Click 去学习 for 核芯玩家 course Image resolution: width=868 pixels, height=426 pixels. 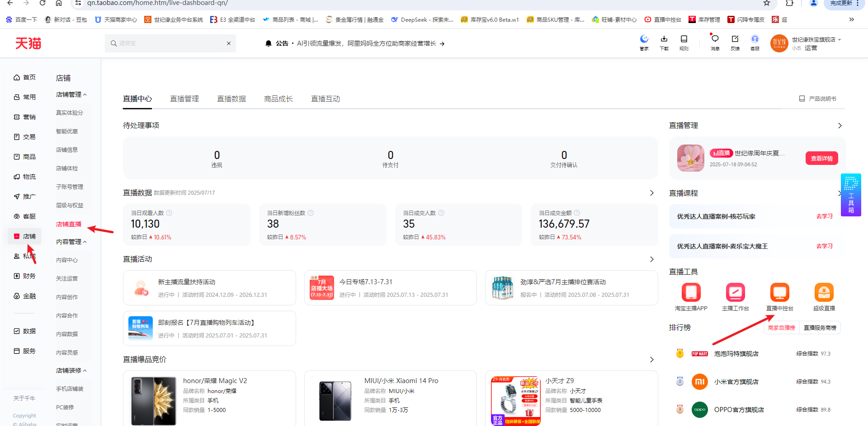point(824,216)
